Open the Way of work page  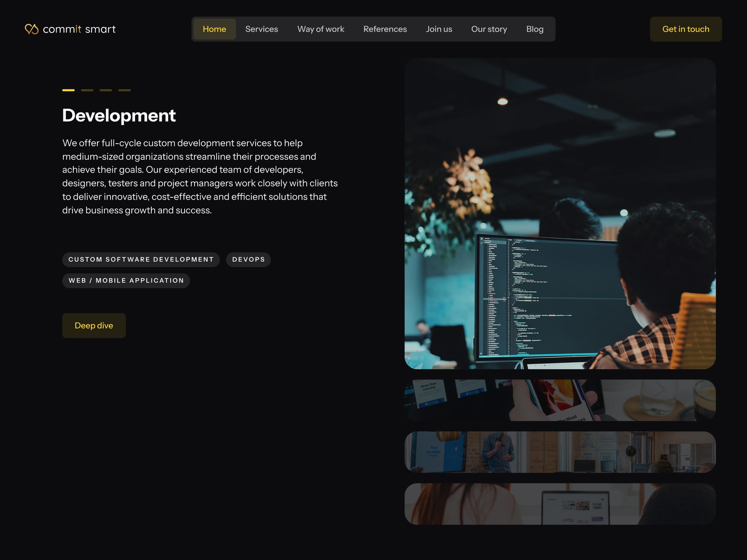click(x=321, y=29)
